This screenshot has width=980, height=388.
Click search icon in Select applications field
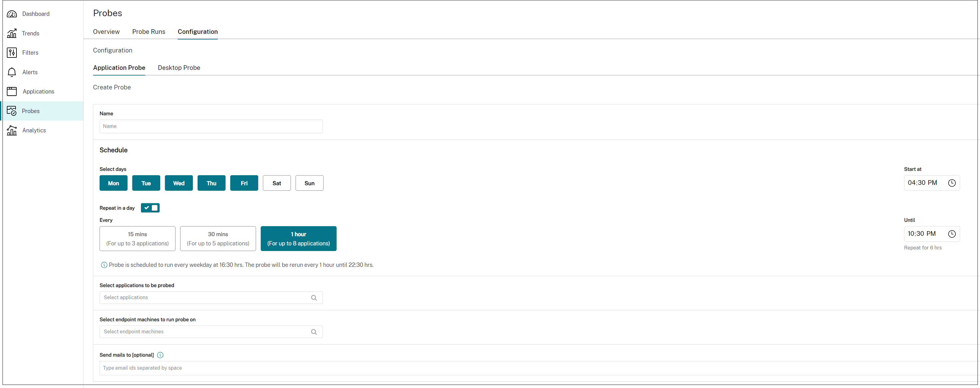click(314, 298)
